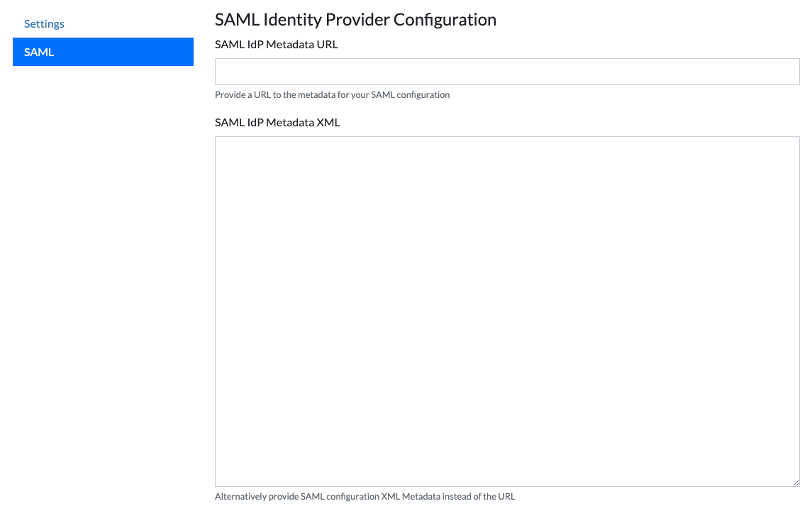The width and height of the screenshot is (812, 511).
Task: Click the SAML IdP Metadata URL label
Action: 277,44
